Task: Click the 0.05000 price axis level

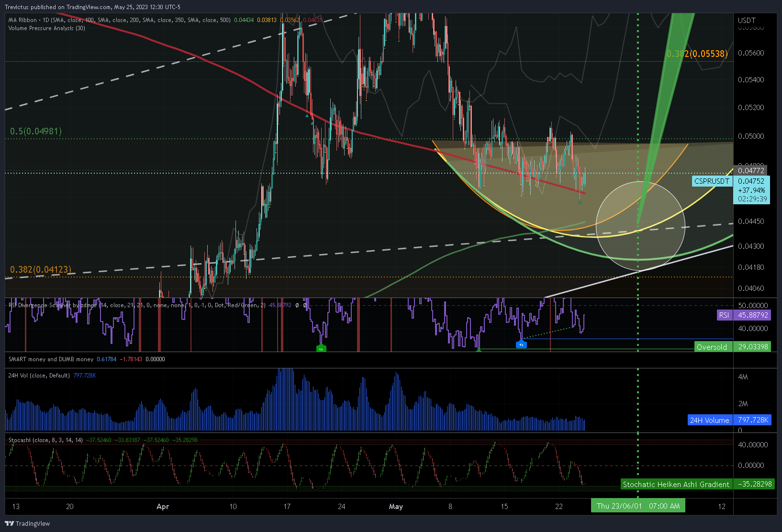Action: (x=751, y=136)
